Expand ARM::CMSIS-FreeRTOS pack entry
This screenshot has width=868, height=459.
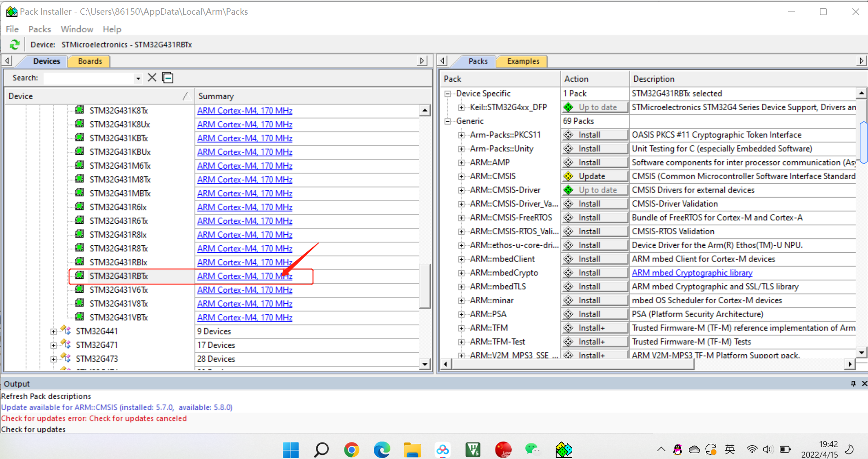[461, 218]
